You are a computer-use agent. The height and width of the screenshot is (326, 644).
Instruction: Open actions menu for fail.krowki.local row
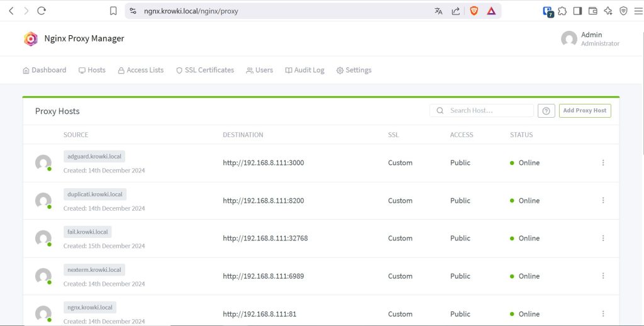[603, 239]
